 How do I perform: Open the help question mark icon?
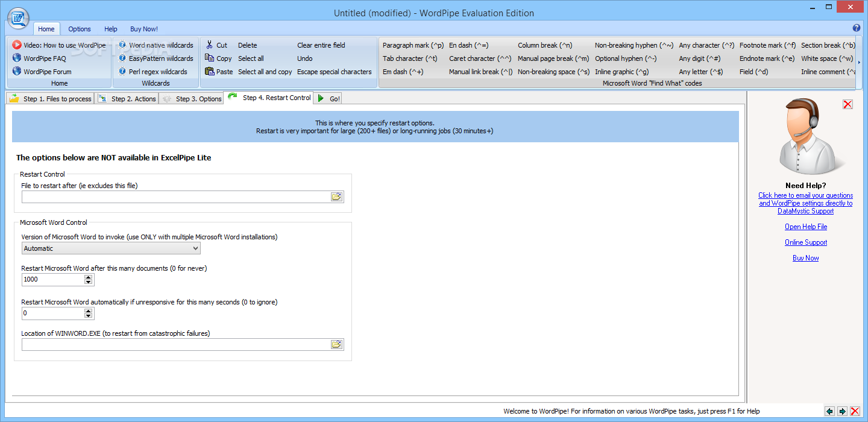(857, 28)
